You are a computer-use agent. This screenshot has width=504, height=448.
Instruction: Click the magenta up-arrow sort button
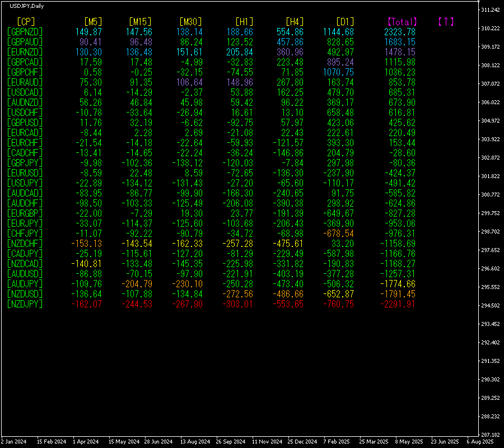click(x=446, y=22)
